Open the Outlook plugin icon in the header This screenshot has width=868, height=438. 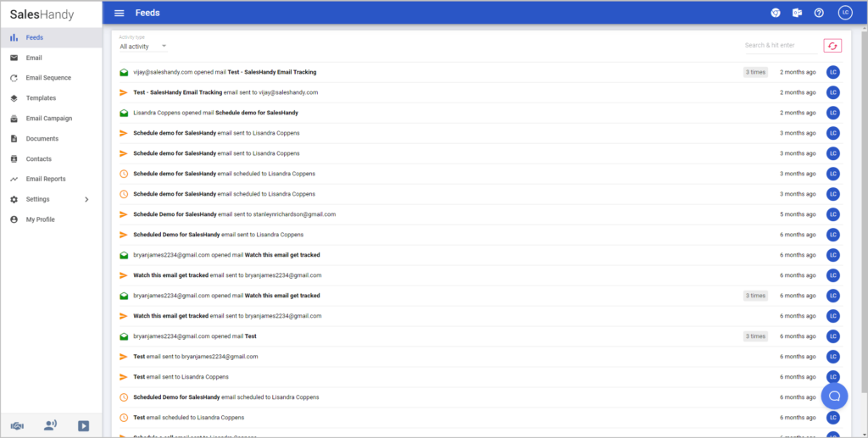(x=797, y=13)
